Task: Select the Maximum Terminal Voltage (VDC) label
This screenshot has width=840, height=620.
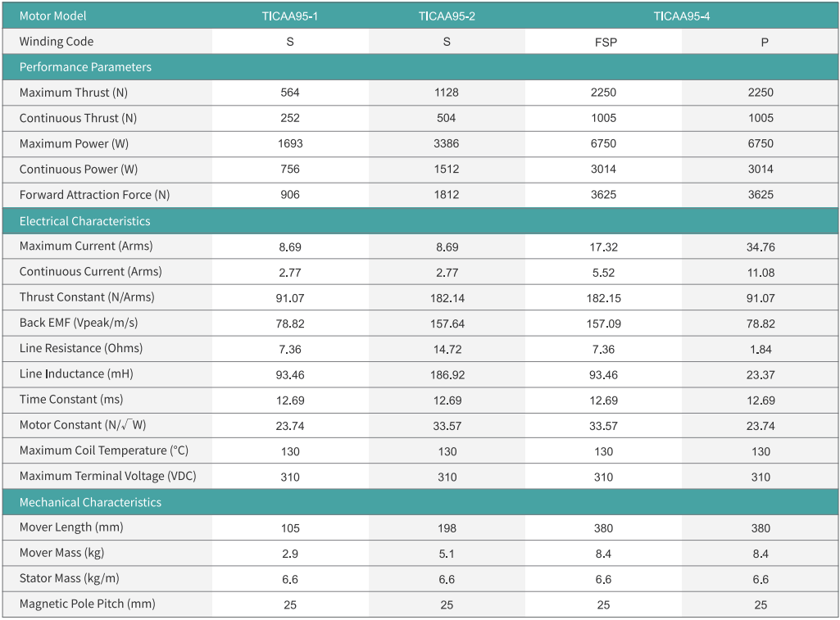Action: [x=107, y=476]
